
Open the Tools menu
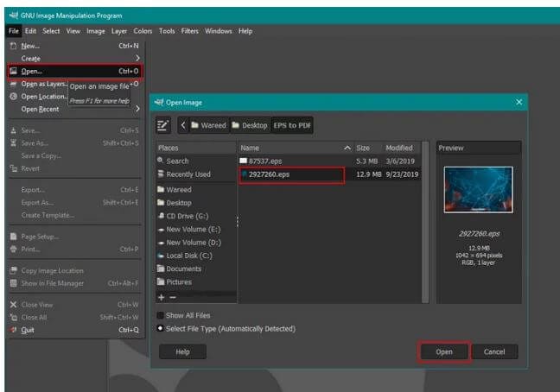click(167, 31)
